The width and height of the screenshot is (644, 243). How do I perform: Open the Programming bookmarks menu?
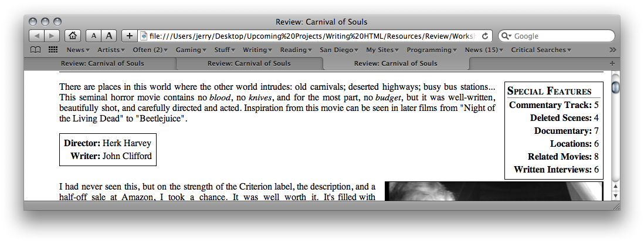[x=432, y=50]
